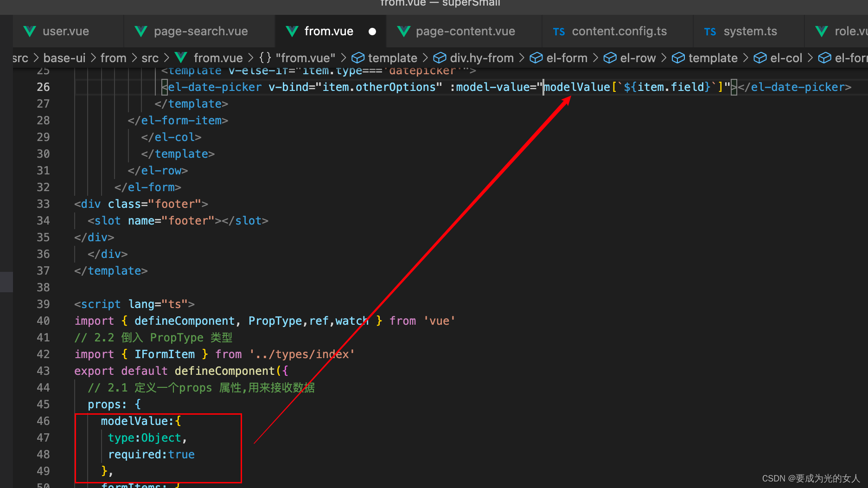
Task: Click the TS icon on system.ts tab
Action: click(x=710, y=32)
